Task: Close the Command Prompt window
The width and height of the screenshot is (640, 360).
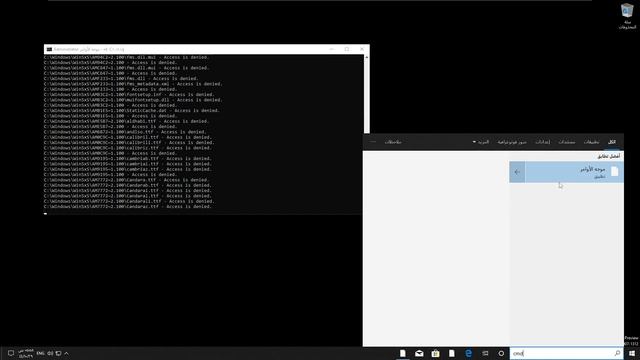Action: pos(362,49)
